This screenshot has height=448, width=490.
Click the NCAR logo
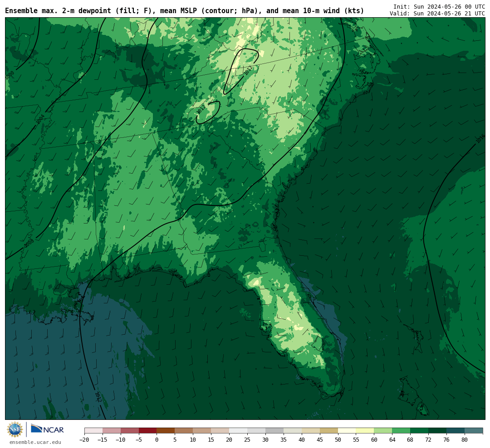47,429
